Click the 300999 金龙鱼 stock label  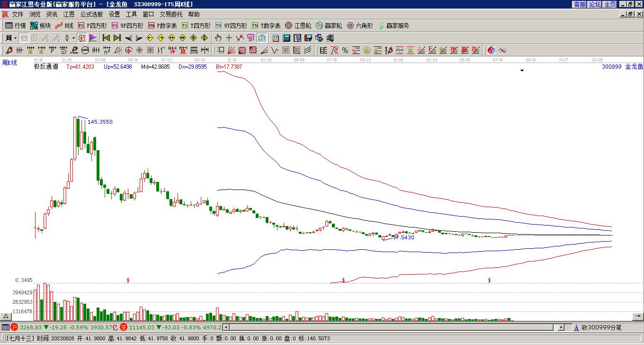point(622,67)
